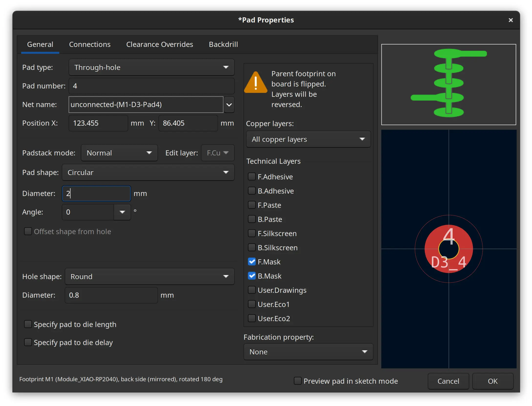Enable Specify pad to die length
The height and width of the screenshot is (406, 532).
[28, 324]
